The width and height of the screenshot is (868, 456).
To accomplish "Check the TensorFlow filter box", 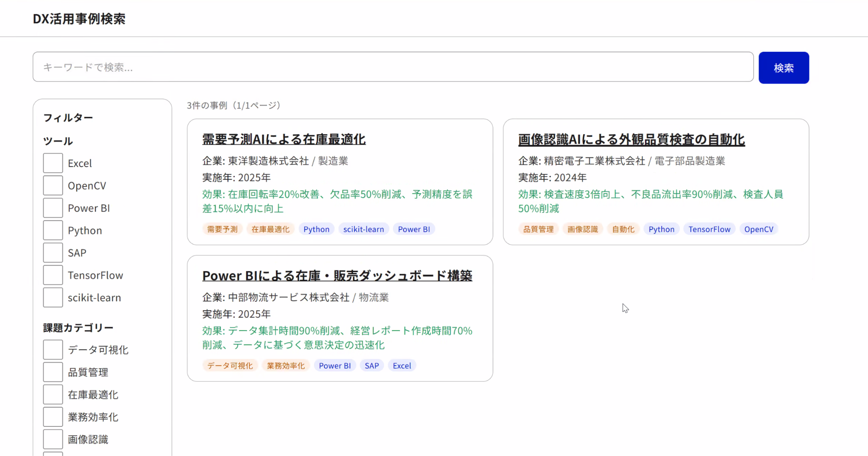I will [53, 275].
